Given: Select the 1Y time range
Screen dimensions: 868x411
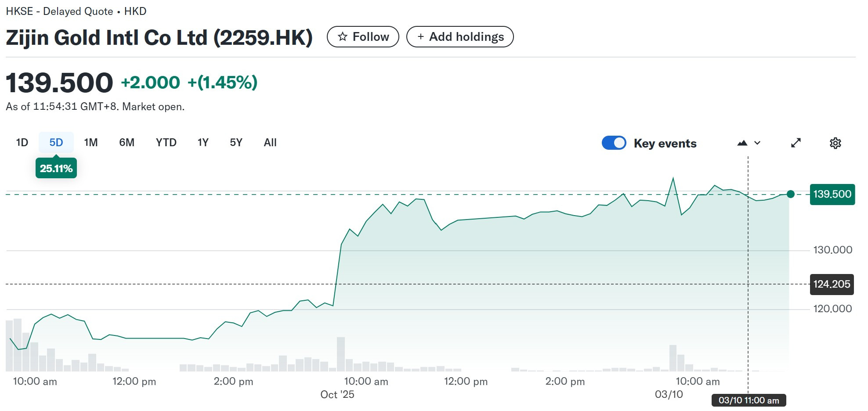Looking at the screenshot, I should (x=203, y=143).
